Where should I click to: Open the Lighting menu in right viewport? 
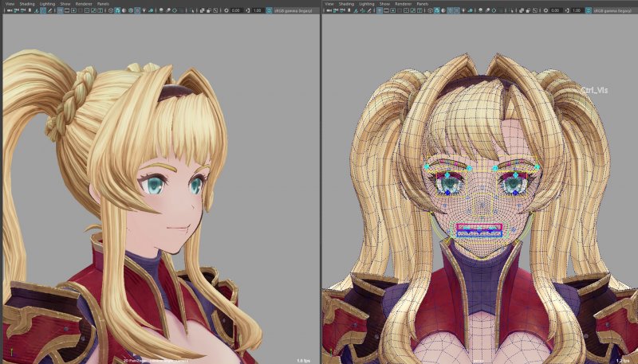pyautogui.click(x=370, y=3)
